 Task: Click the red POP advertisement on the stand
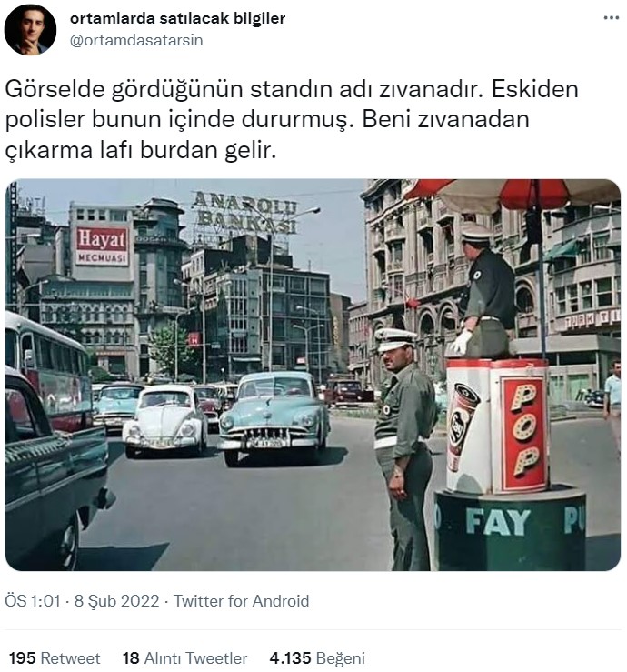pos(524,433)
